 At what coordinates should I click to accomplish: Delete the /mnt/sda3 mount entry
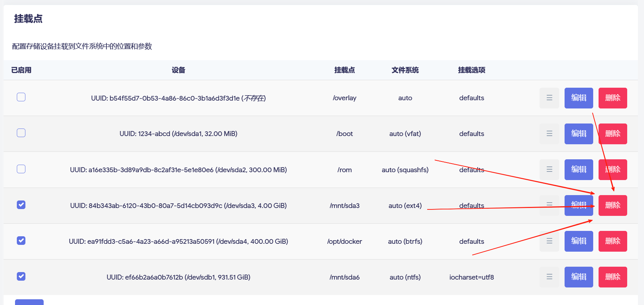(613, 205)
